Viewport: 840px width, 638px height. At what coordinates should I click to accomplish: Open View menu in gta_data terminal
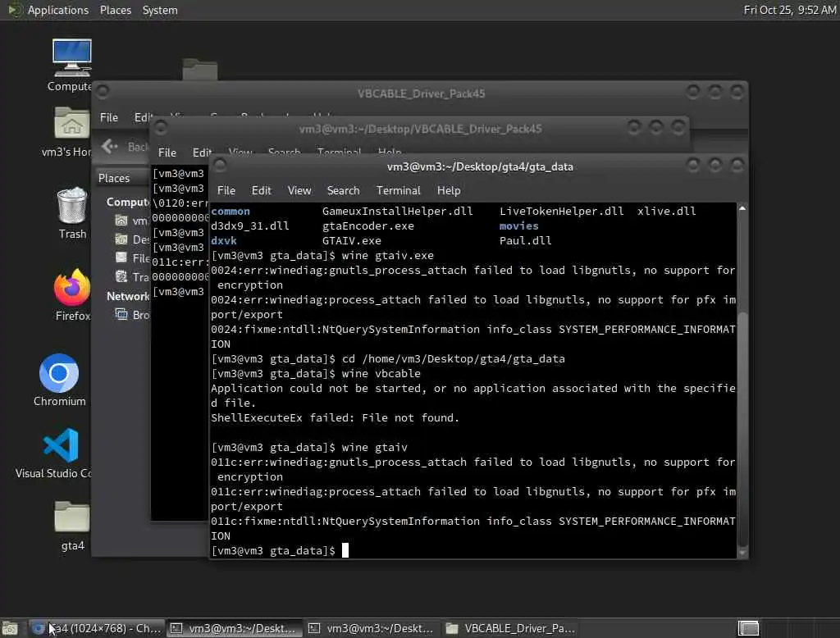point(299,190)
